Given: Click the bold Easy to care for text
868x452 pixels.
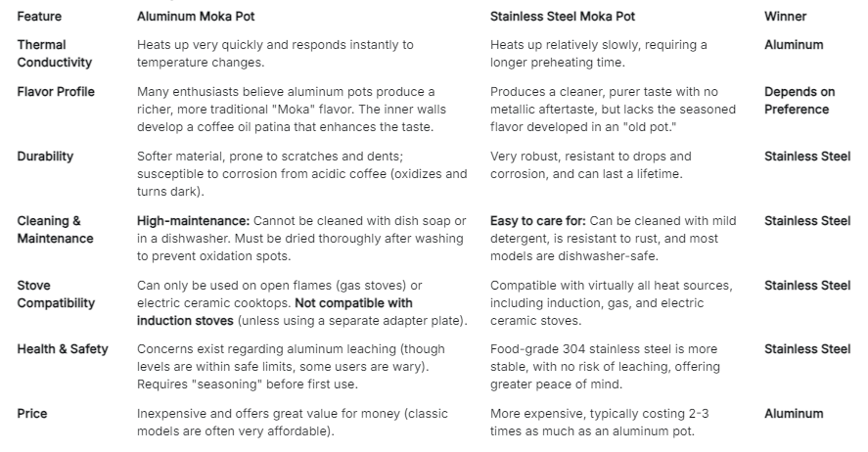Looking at the screenshot, I should pos(538,221).
